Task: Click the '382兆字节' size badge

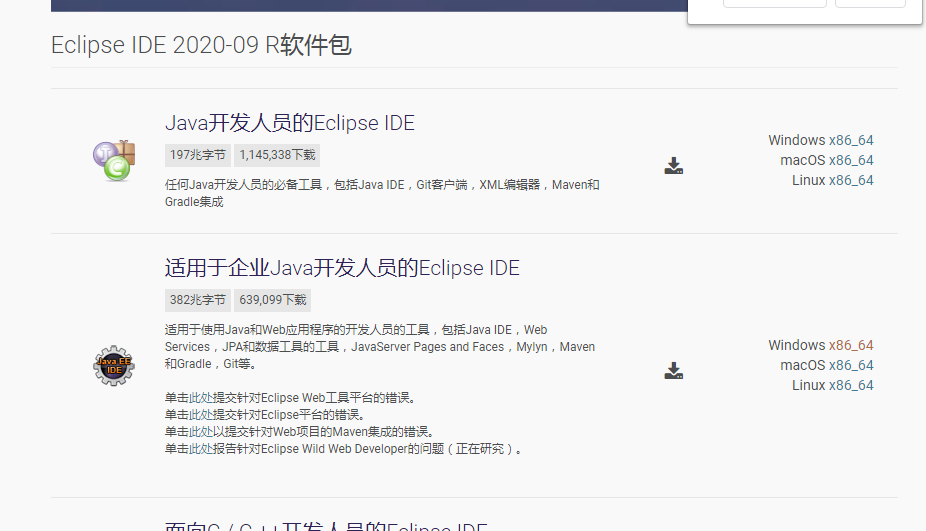Action: [198, 299]
